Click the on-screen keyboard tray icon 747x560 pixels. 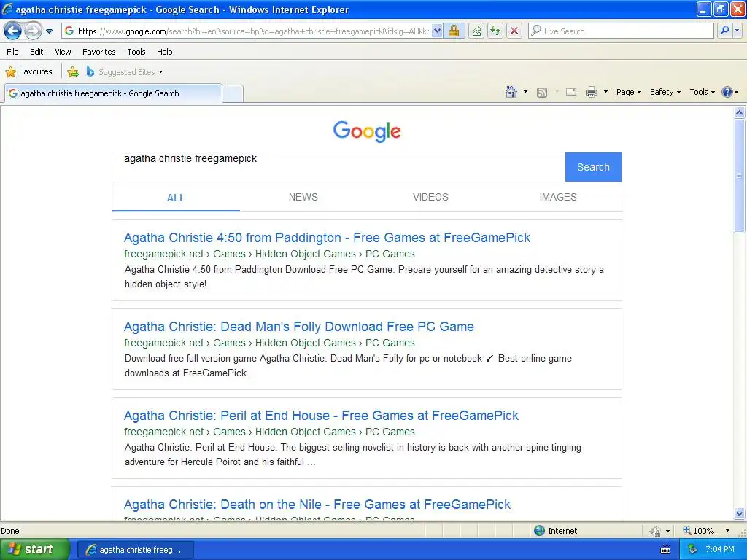665,550
